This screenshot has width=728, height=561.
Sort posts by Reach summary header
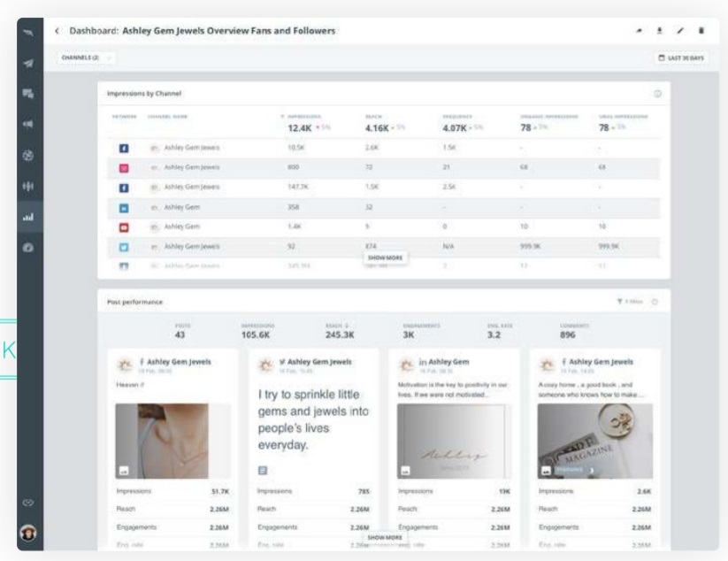(337, 326)
